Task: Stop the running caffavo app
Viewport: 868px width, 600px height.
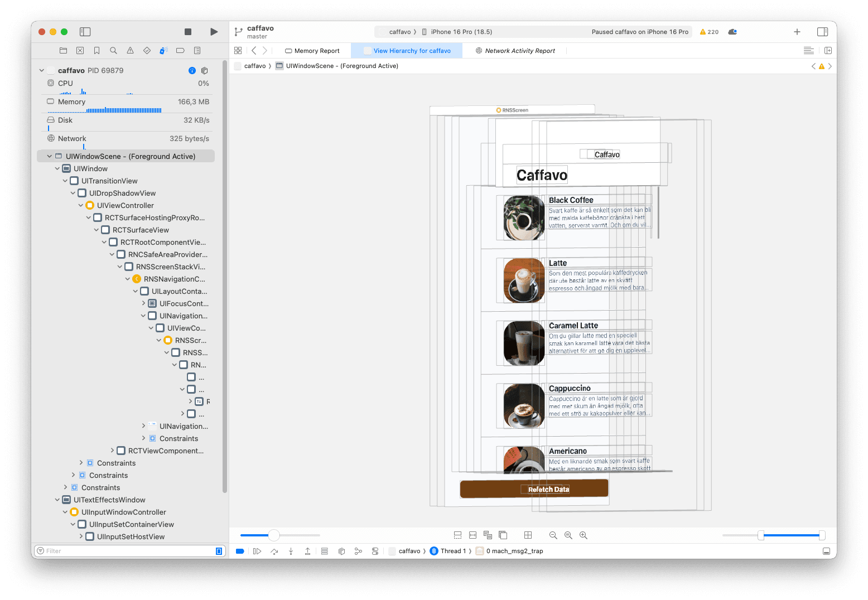Action: click(x=188, y=32)
